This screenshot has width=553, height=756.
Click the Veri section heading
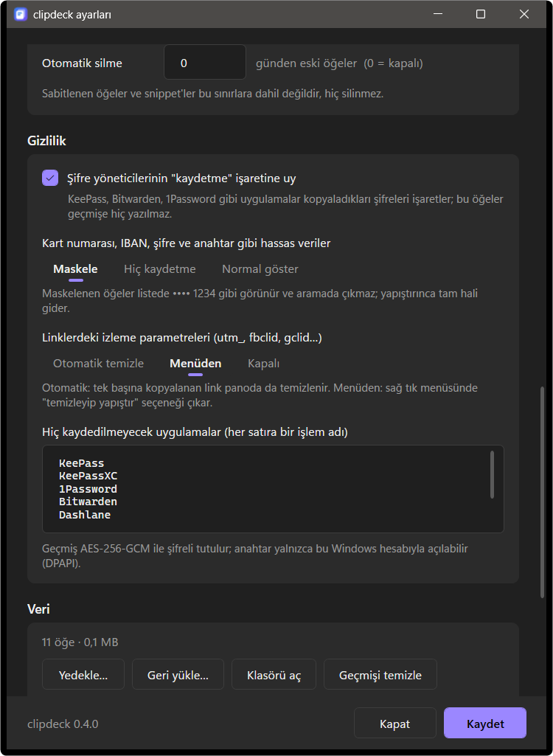click(x=38, y=609)
